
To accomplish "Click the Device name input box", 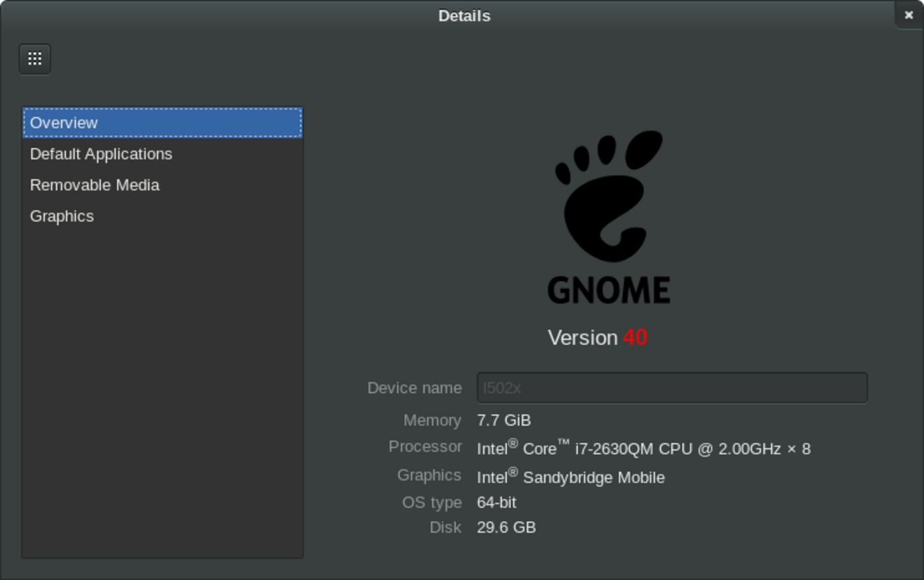I will click(671, 388).
